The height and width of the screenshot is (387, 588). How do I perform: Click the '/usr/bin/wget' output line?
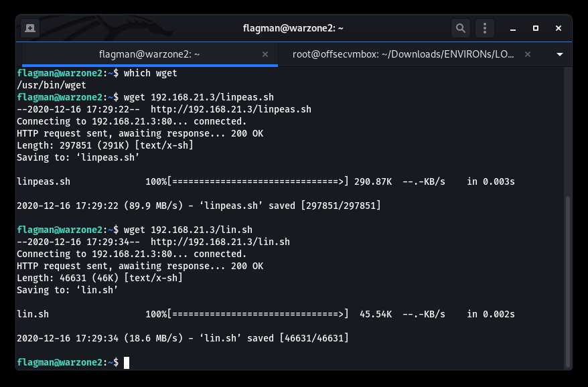52,85
